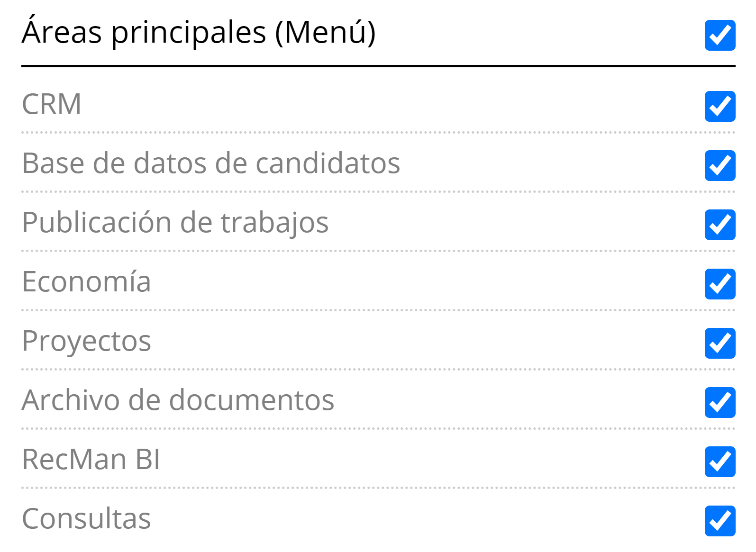
Task: Disable the CRM checkbox
Action: (x=720, y=106)
